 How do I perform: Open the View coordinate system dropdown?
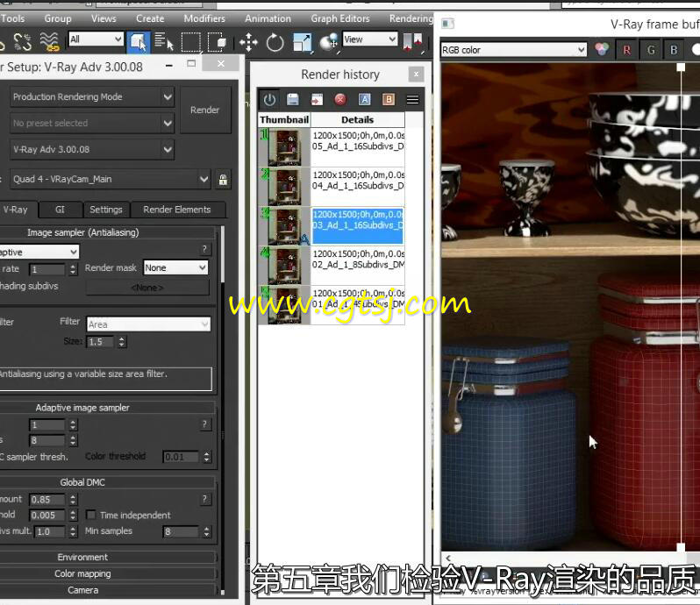[370, 39]
